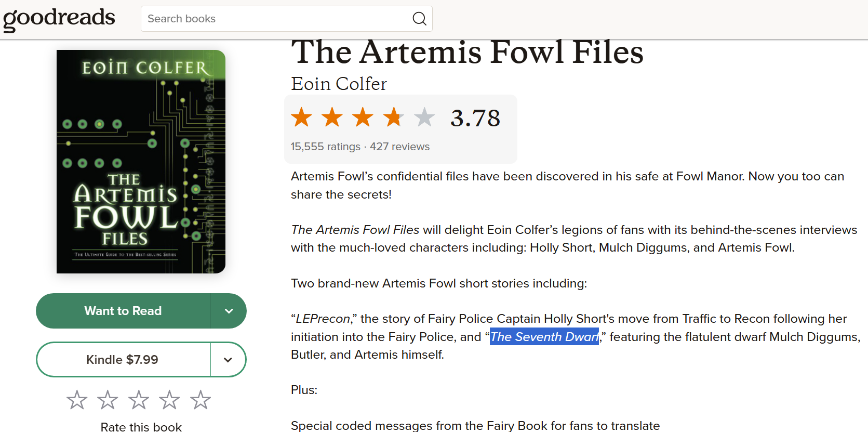
Task: Expand the Want to Read shelf dropdown
Action: pos(229,311)
